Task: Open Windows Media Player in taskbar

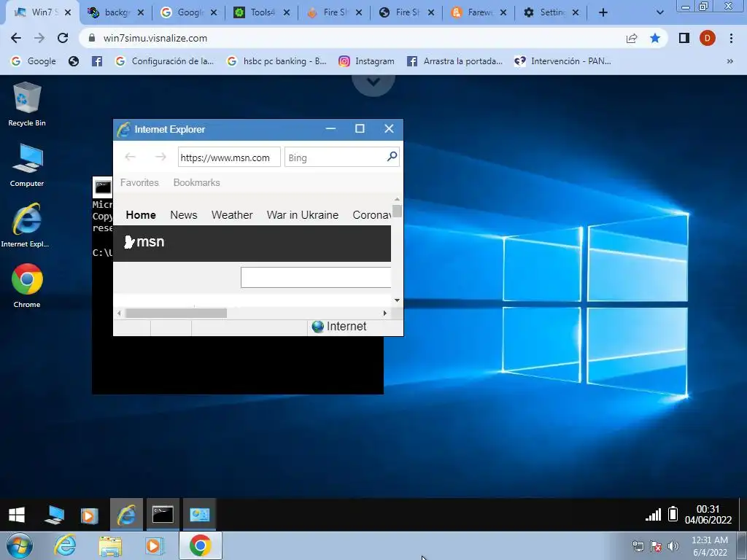Action: pos(153,546)
